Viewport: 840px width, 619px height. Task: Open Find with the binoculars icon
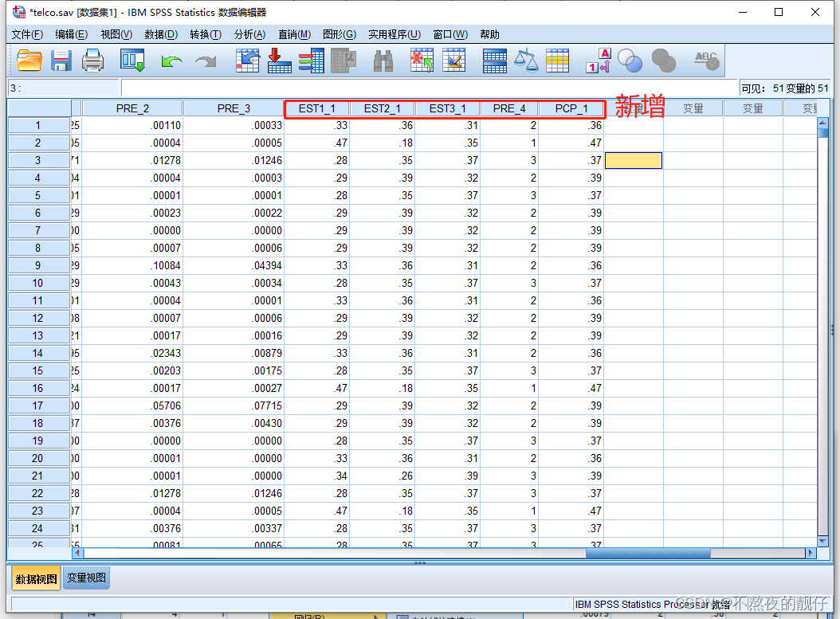383,61
